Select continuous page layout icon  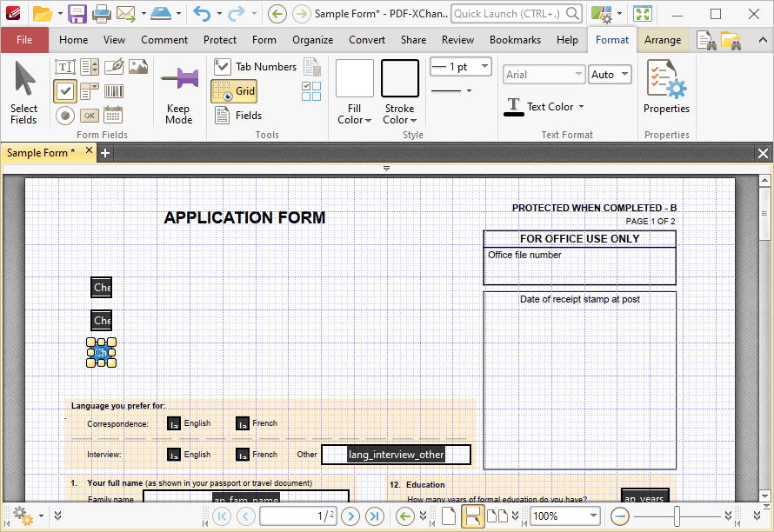472,516
